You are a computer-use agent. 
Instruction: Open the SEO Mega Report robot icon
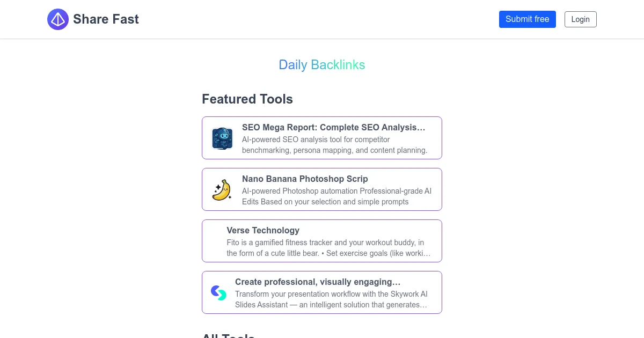(x=222, y=138)
